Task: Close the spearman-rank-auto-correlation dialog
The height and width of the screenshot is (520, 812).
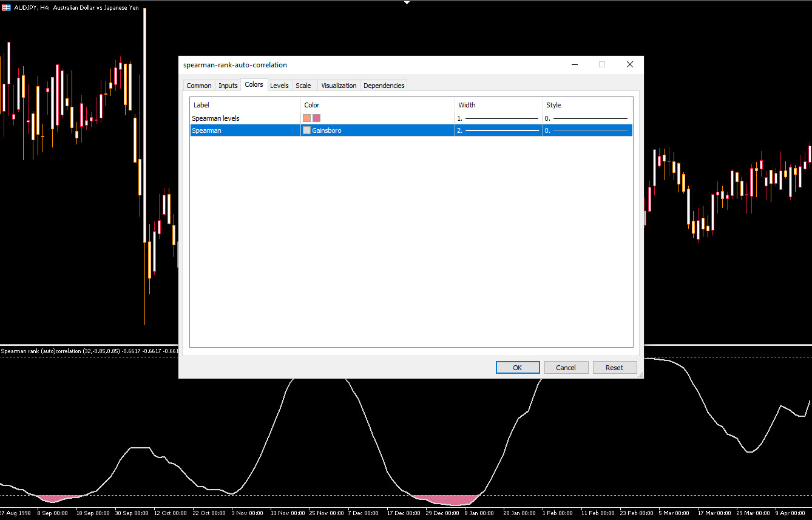Action: click(629, 64)
